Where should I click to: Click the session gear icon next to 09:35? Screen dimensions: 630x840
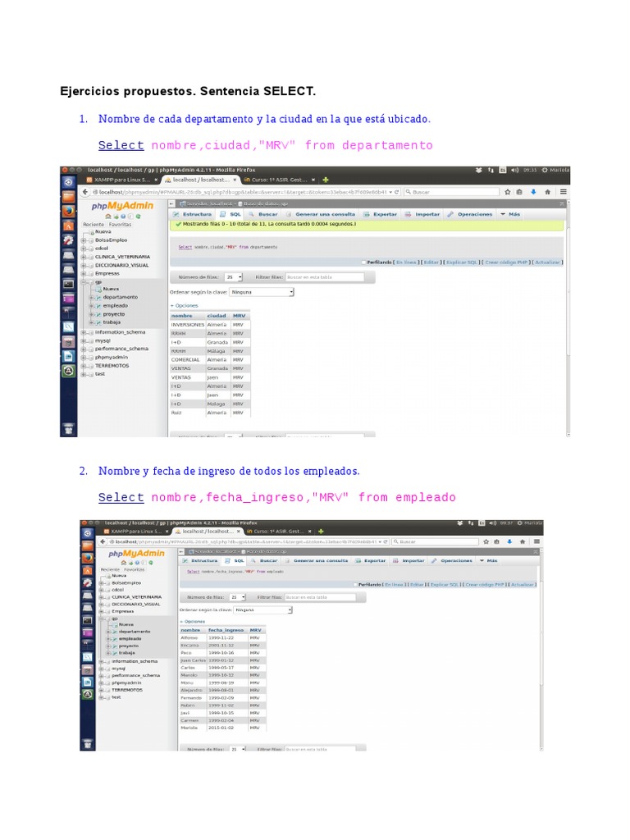[x=545, y=170]
